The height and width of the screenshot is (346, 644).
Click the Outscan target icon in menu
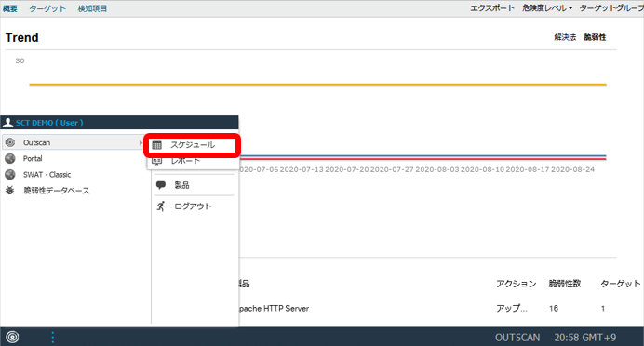(x=10, y=142)
